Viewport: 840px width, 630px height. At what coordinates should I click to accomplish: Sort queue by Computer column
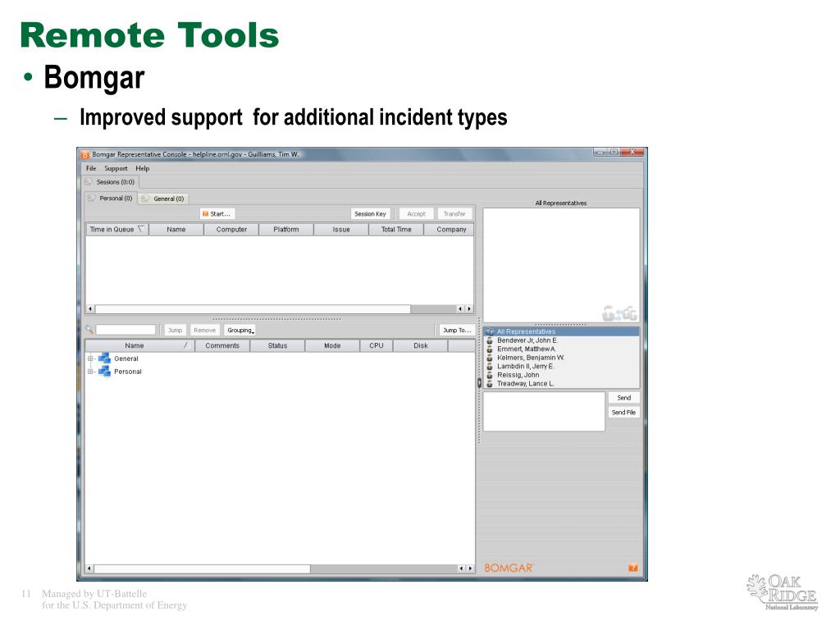pyautogui.click(x=231, y=230)
